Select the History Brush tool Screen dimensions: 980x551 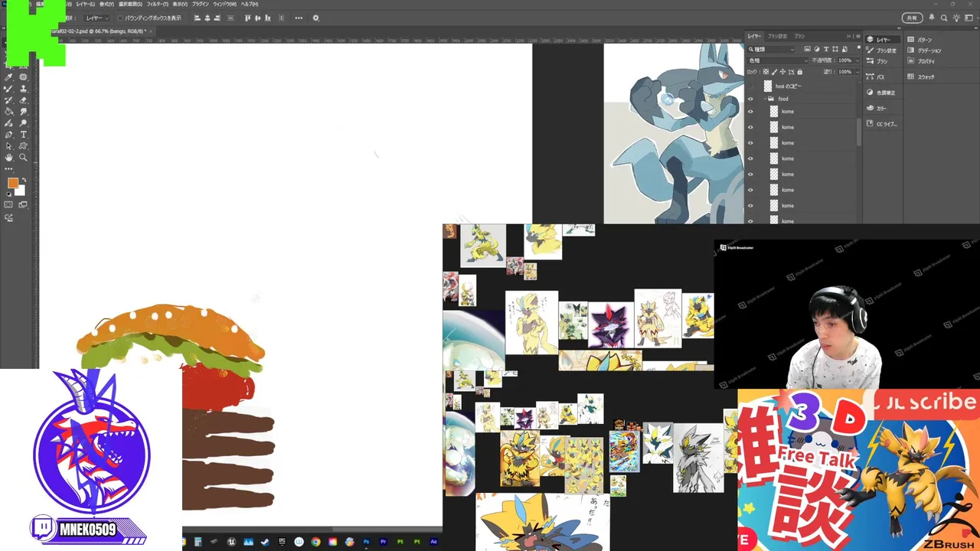pyautogui.click(x=9, y=100)
